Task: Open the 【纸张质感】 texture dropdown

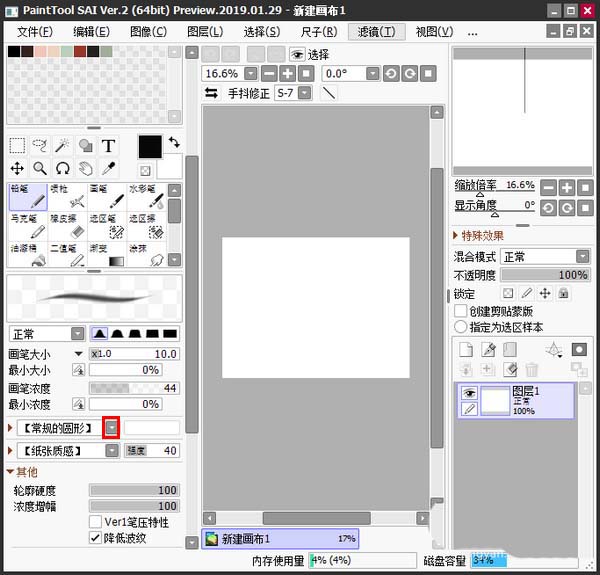Action: 112,451
